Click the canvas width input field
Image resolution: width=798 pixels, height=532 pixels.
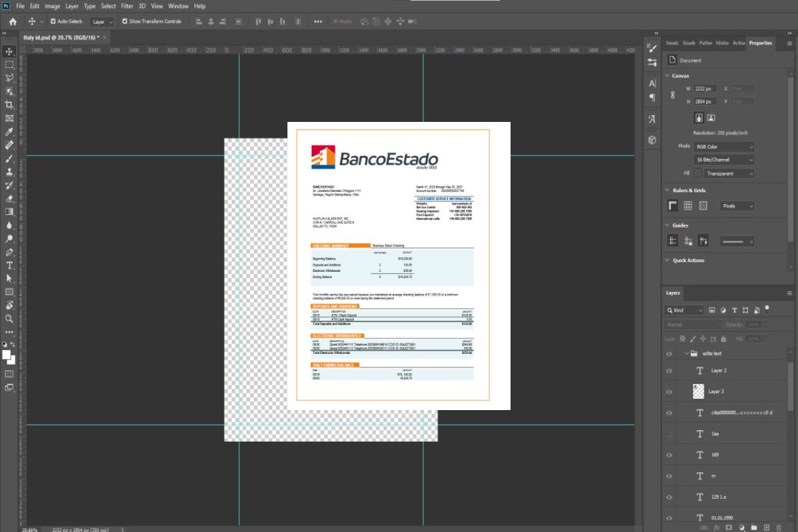point(705,89)
